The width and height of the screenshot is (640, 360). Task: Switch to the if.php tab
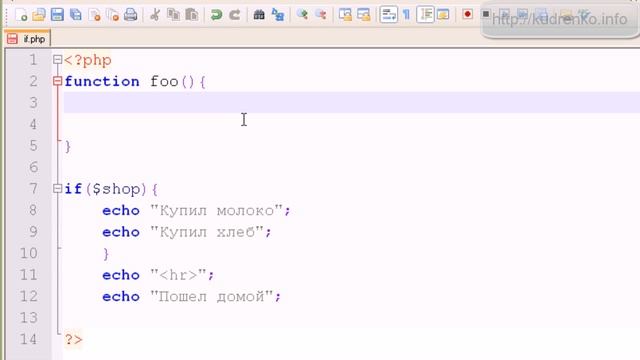point(28,39)
